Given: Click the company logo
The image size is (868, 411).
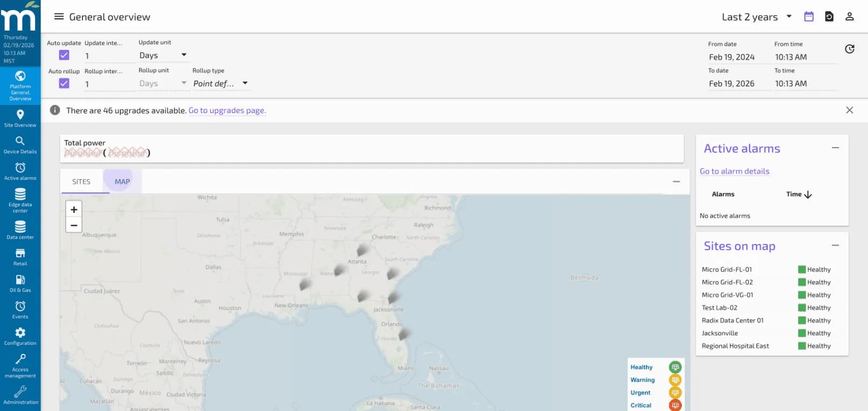Looking at the screenshot, I should (x=20, y=16).
